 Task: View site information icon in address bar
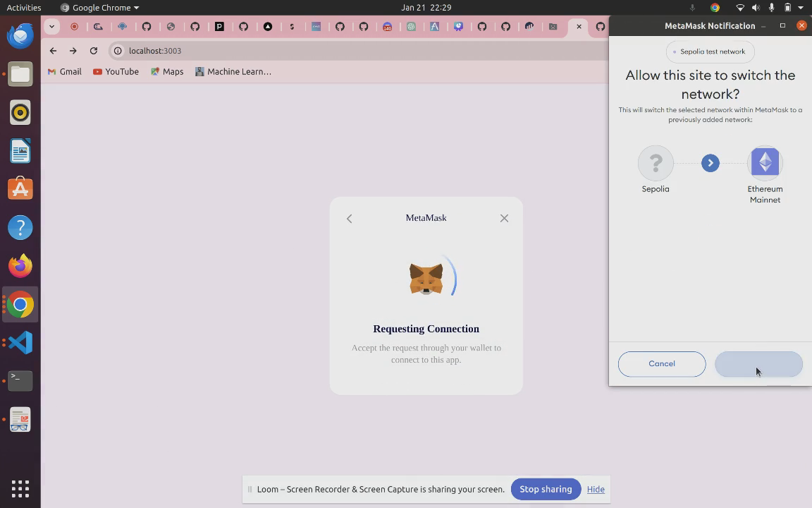click(x=118, y=51)
